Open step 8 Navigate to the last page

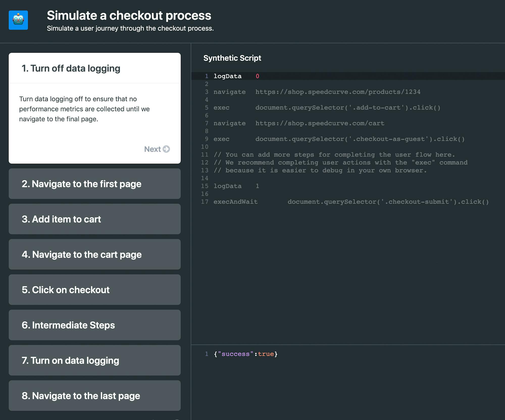point(94,396)
